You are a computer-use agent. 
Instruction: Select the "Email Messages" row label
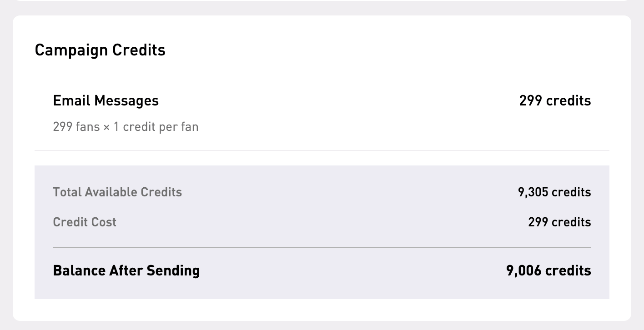tap(106, 100)
